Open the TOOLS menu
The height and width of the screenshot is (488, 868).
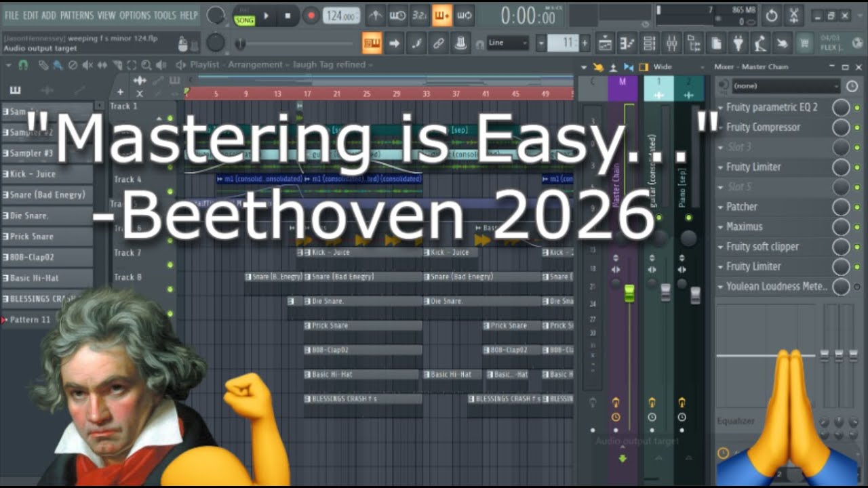pyautogui.click(x=165, y=15)
